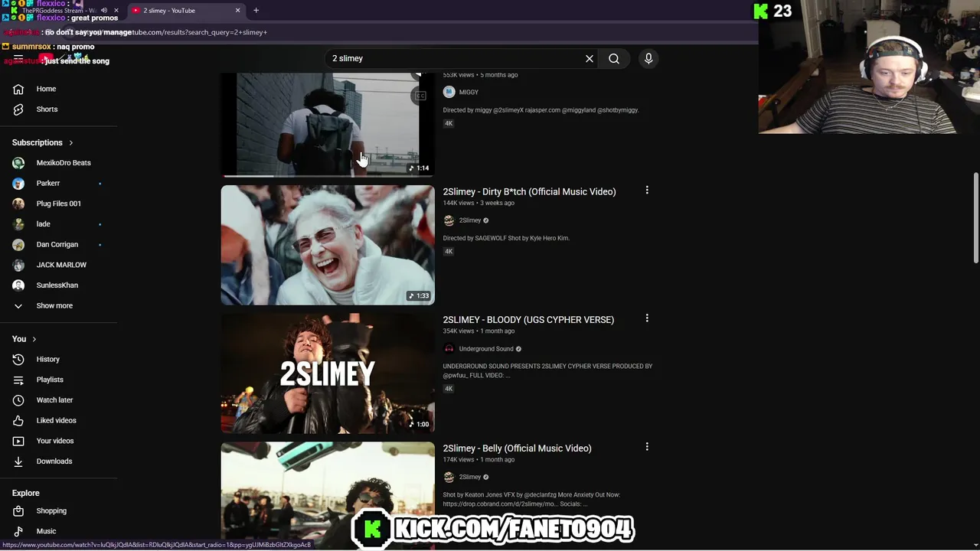Open Underground Sound channel name
Screen dimensions: 980x551
486,349
